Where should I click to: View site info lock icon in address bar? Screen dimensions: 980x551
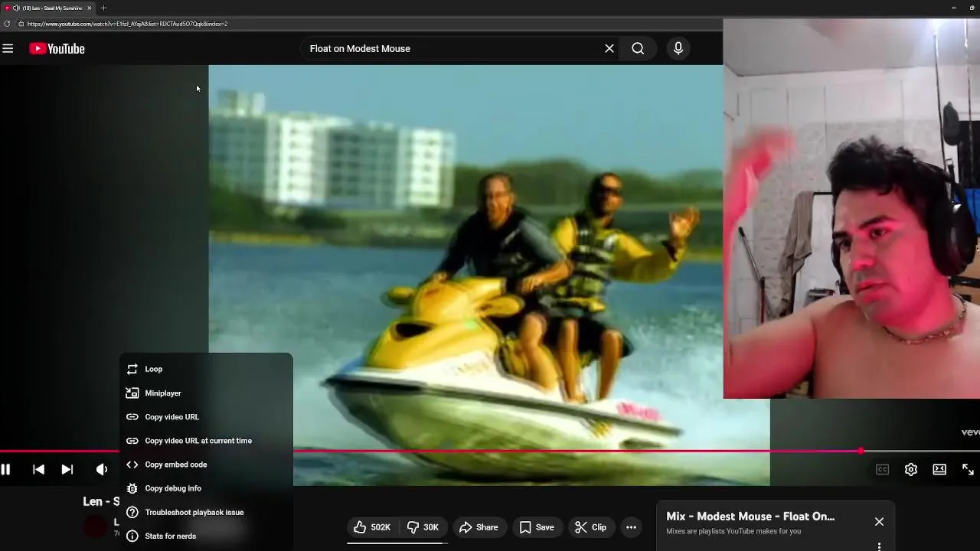pyautogui.click(x=21, y=24)
